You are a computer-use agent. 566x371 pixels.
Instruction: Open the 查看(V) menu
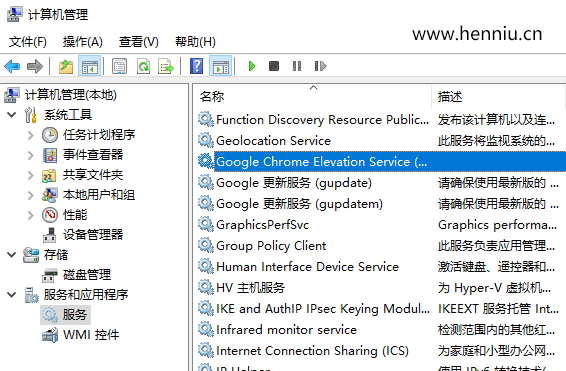coord(139,42)
